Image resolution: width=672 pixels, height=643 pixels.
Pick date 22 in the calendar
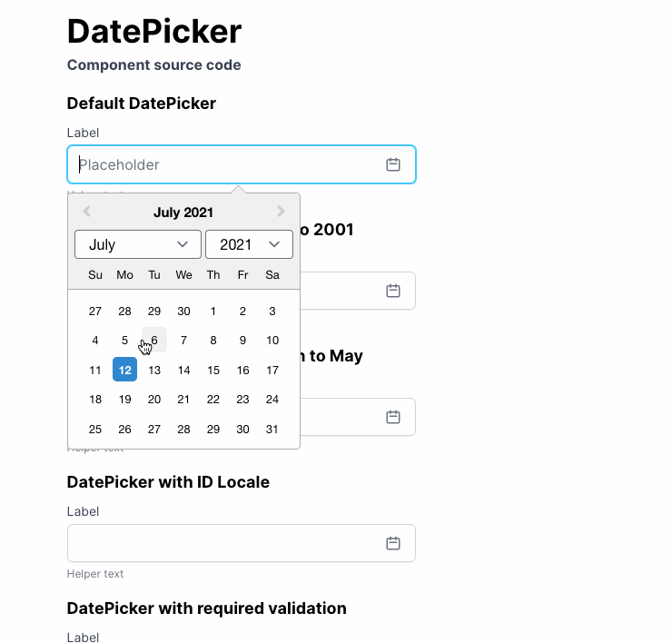(x=213, y=400)
